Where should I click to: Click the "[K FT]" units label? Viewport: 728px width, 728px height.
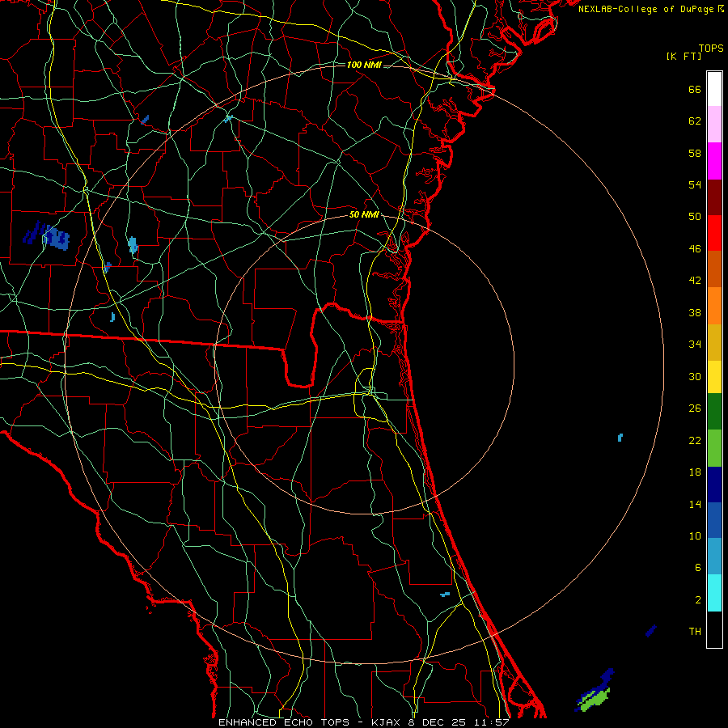coord(684,56)
